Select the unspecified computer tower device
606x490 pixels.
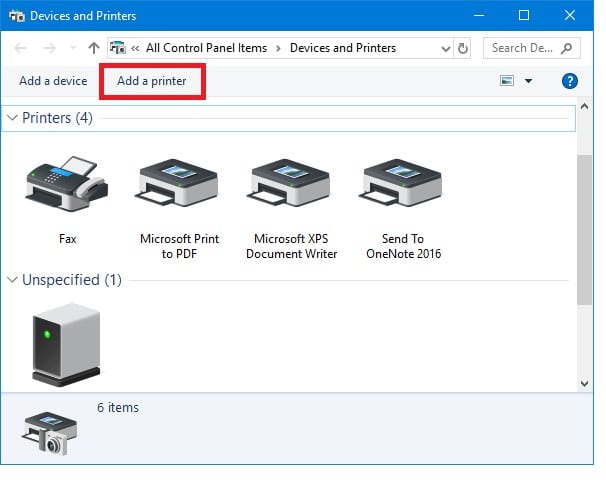click(66, 345)
